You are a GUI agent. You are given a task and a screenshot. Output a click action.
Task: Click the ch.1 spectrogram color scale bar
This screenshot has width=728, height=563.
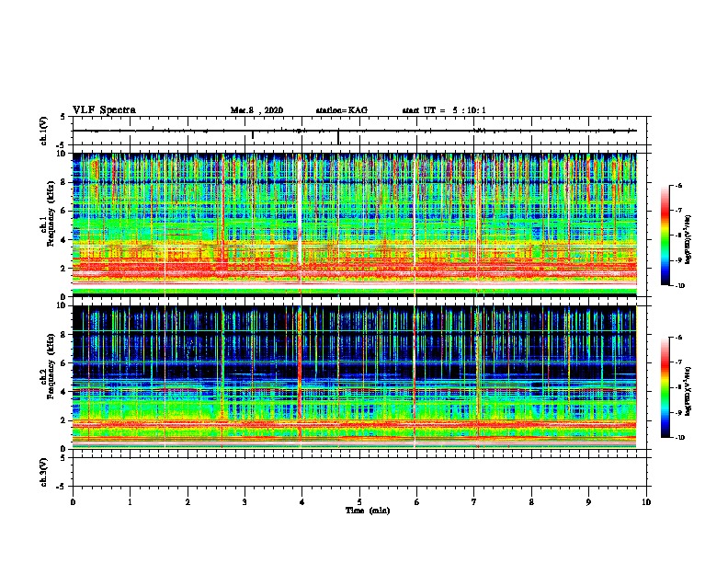[665, 236]
